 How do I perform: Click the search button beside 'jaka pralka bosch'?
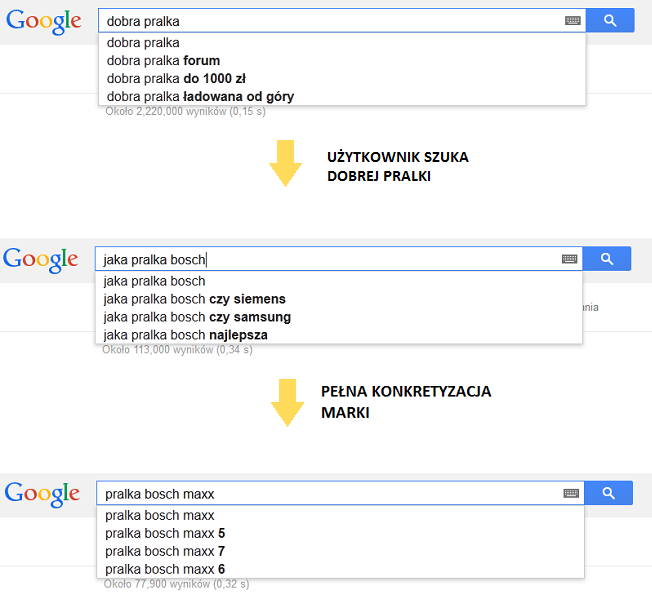click(607, 259)
